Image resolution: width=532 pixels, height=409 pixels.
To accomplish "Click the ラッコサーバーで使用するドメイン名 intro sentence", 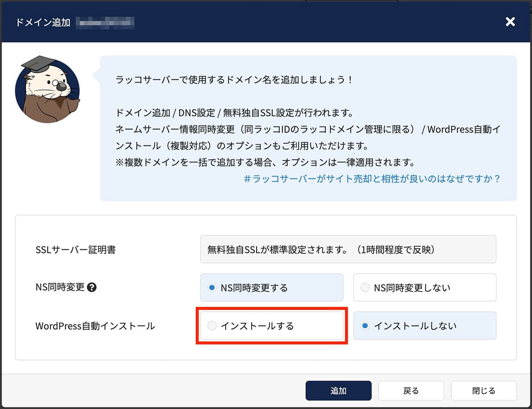I will point(234,80).
